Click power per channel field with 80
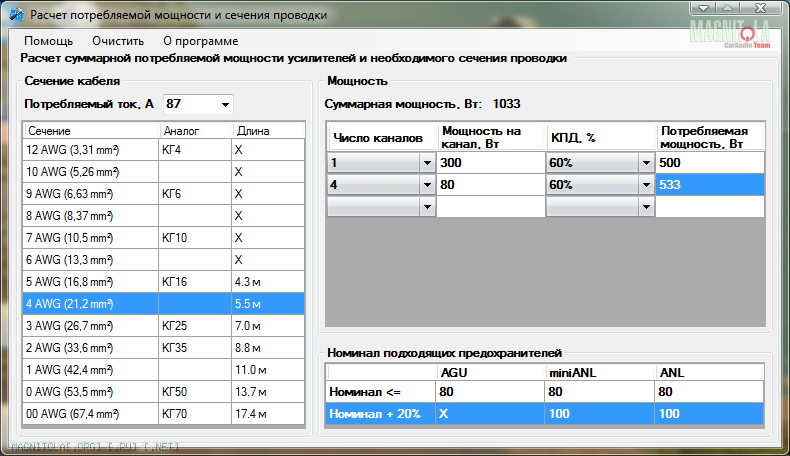This screenshot has width=790, height=456. tap(490, 185)
